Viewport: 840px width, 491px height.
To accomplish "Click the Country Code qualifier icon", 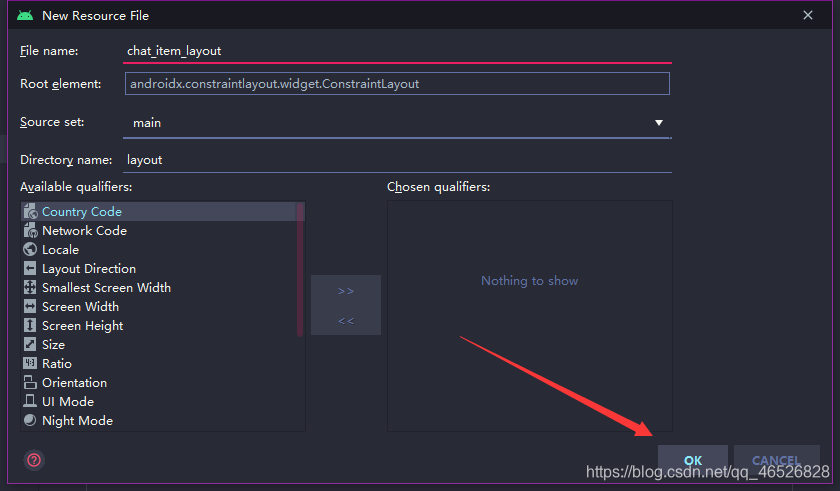I will click(x=30, y=211).
